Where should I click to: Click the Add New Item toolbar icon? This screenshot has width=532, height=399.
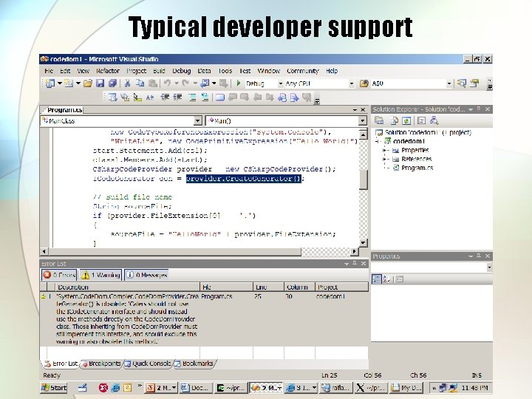click(69, 83)
